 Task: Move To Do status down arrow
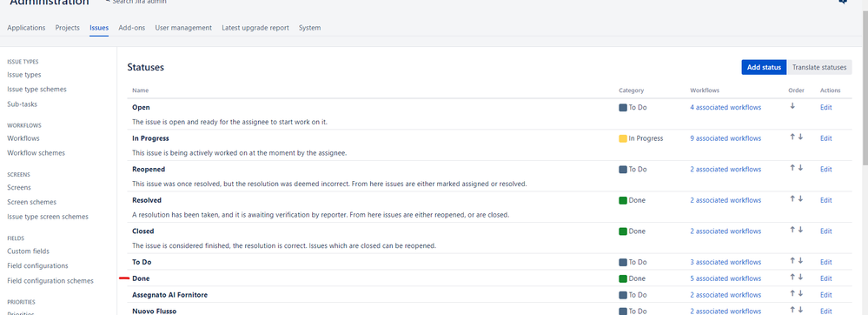800,261
